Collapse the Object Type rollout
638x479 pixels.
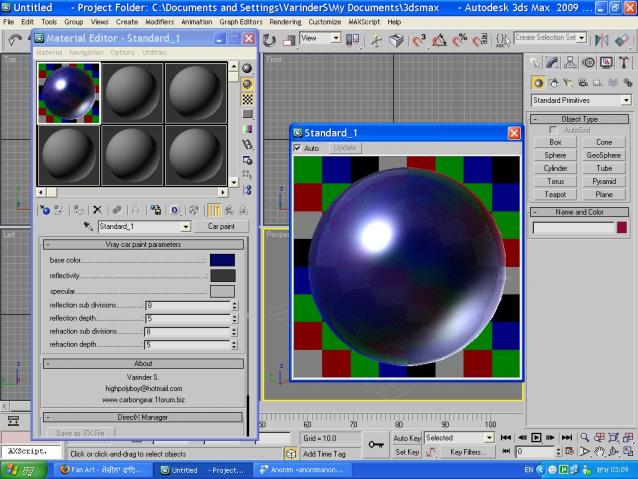(579, 119)
